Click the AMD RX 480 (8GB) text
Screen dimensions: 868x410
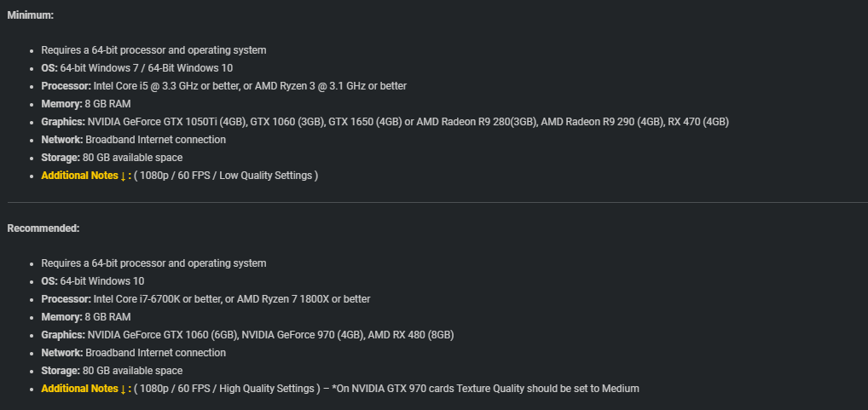[x=411, y=335]
